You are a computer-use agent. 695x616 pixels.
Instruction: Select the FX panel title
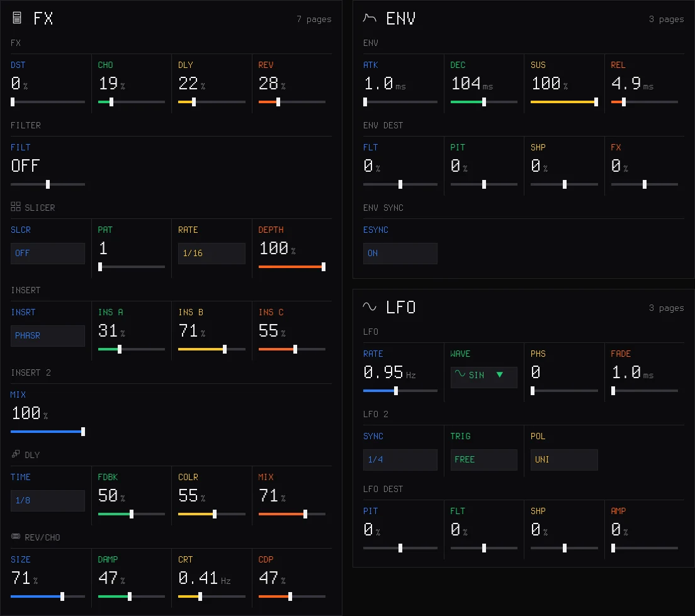(43, 18)
